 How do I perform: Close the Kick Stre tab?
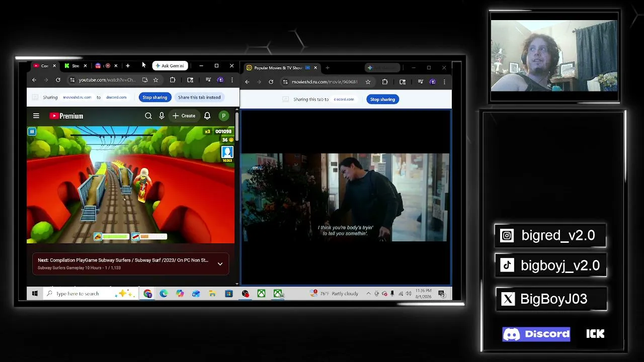pyautogui.click(x=85, y=66)
